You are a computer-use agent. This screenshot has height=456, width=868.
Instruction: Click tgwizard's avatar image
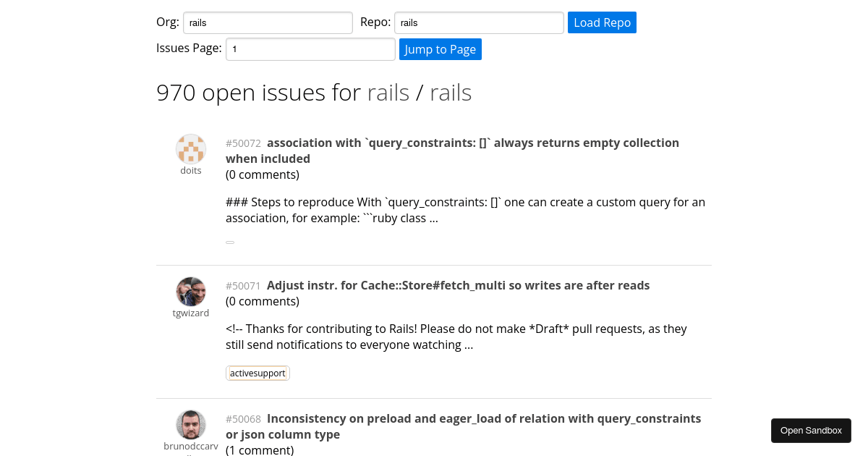coord(190,291)
